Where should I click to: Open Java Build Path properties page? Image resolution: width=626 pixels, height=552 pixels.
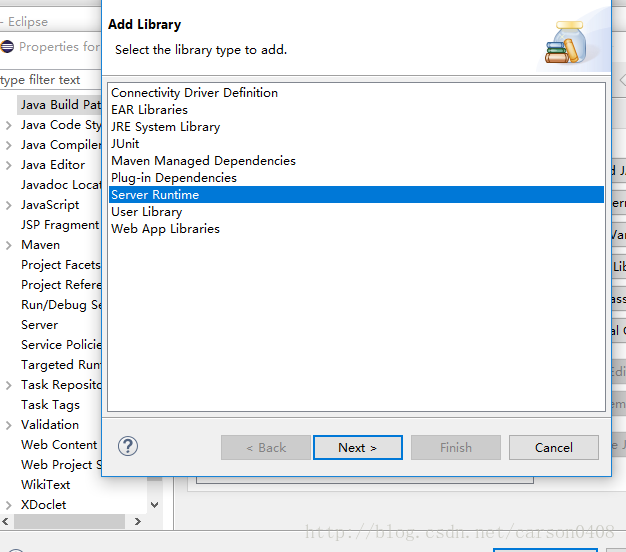[60, 105]
